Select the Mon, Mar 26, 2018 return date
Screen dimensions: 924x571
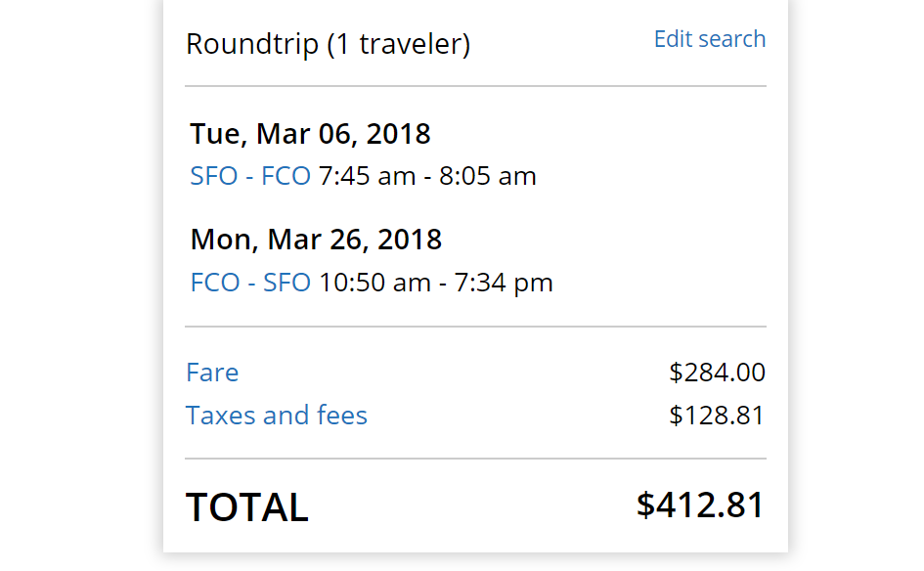point(316,240)
